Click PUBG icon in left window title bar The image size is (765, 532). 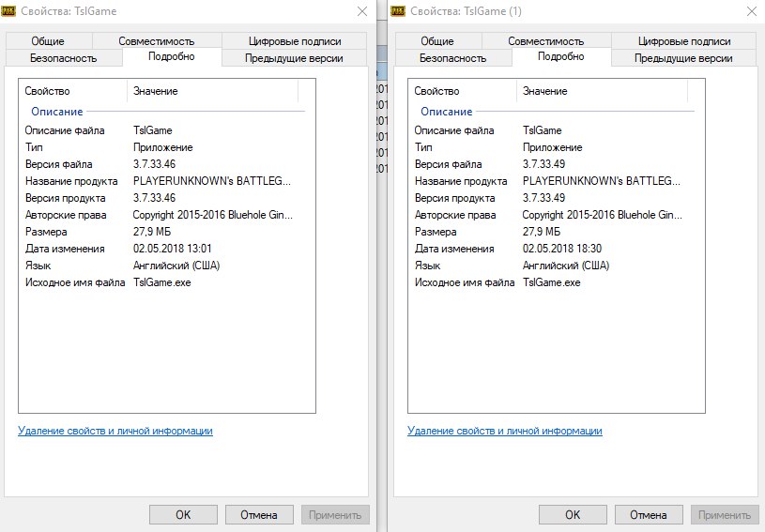(x=9, y=10)
